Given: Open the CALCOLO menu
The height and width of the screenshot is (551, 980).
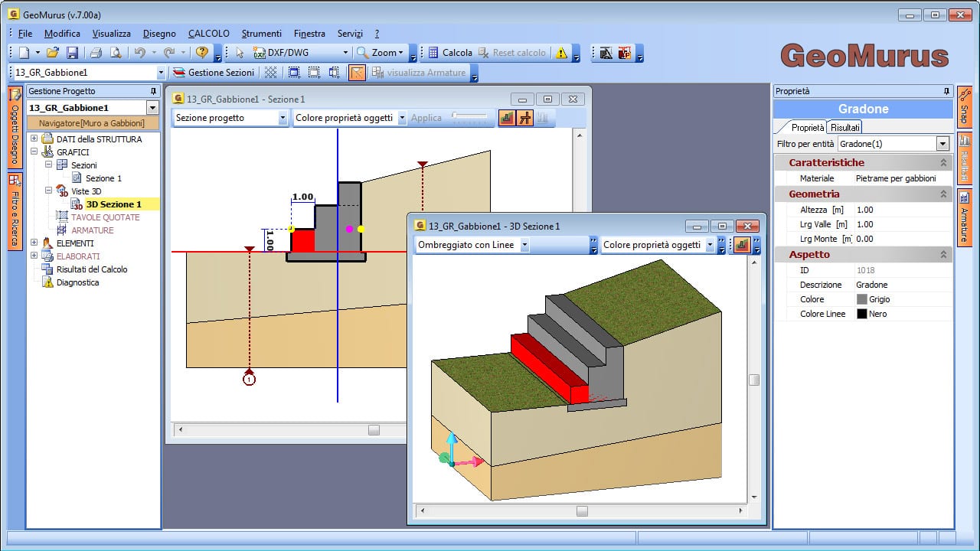Looking at the screenshot, I should click(208, 34).
